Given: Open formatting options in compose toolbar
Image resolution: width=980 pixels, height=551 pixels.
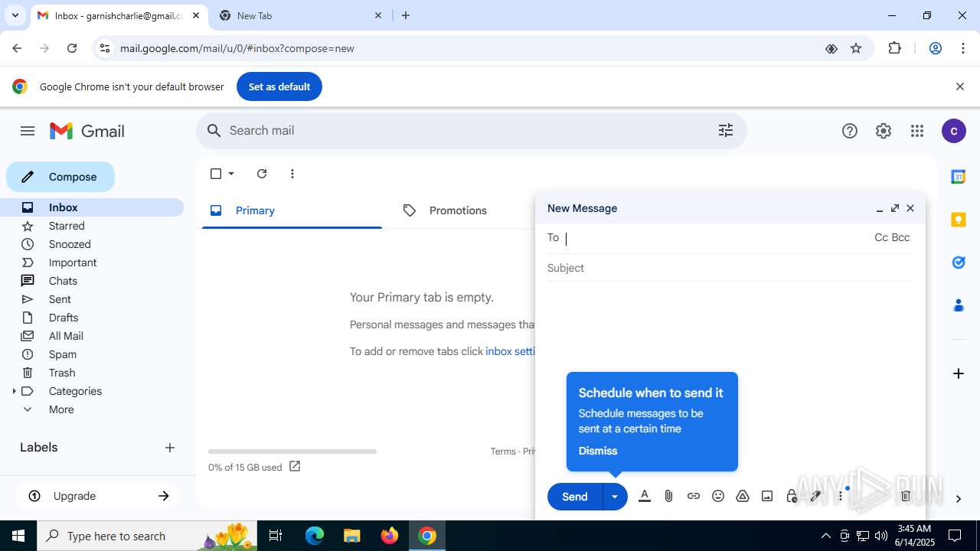Looking at the screenshot, I should click(x=645, y=496).
